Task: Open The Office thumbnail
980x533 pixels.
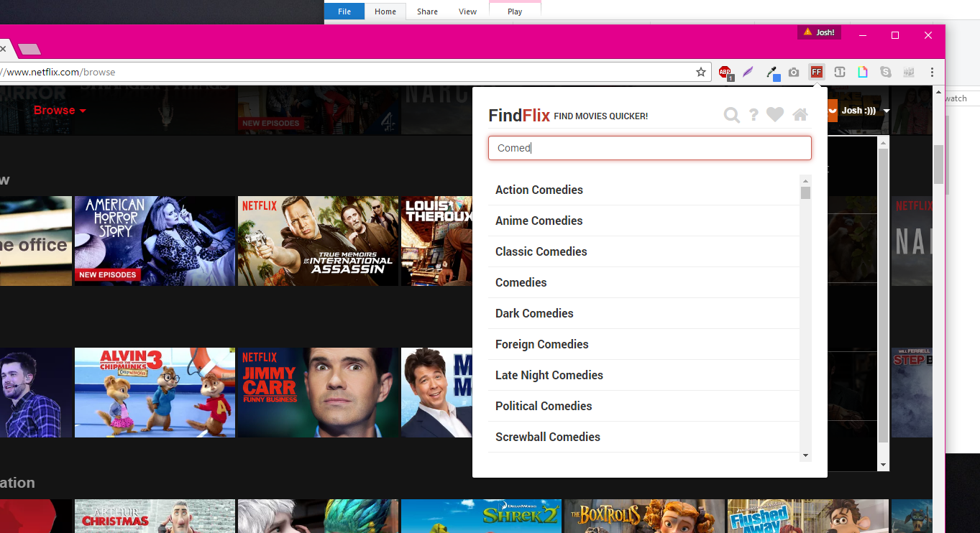Action: [x=36, y=241]
